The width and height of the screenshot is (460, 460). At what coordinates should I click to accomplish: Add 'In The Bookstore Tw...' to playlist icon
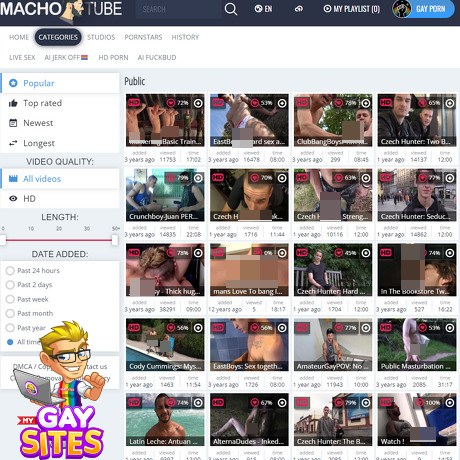click(450, 253)
